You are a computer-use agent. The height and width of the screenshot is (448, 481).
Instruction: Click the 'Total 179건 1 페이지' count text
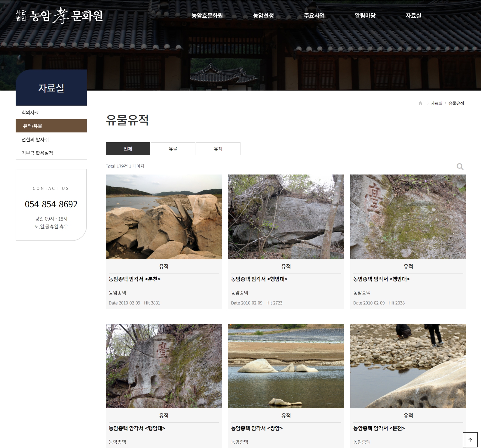click(x=125, y=166)
